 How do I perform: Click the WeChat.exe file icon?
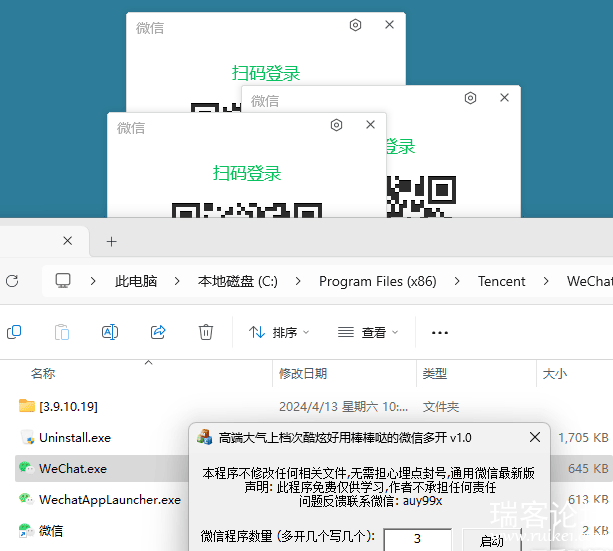coord(26,468)
